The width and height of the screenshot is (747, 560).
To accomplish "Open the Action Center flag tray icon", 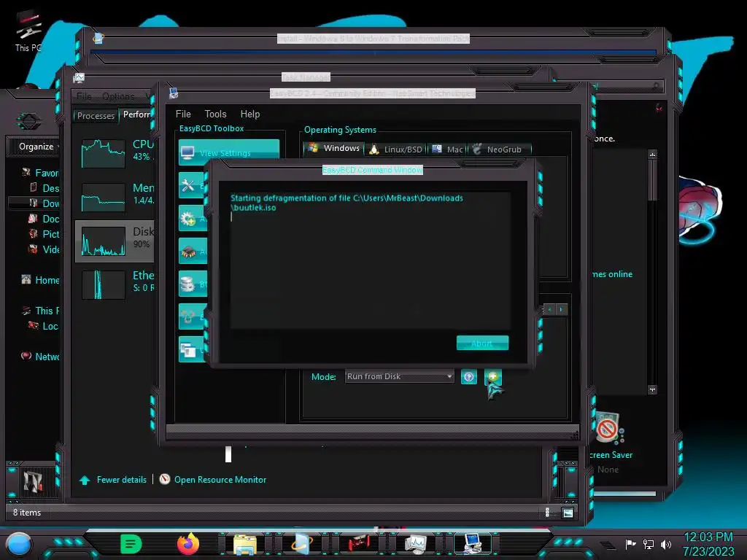I will coord(631,544).
